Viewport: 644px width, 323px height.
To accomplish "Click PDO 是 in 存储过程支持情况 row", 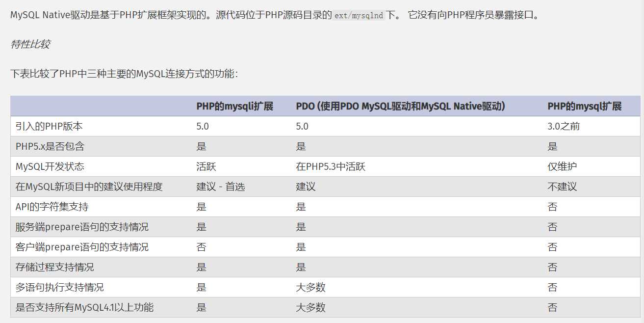I will [x=301, y=267].
